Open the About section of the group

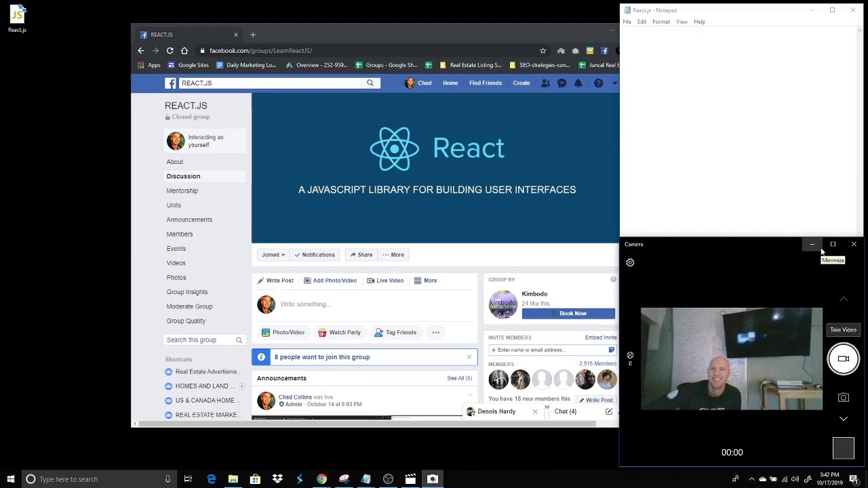174,162
